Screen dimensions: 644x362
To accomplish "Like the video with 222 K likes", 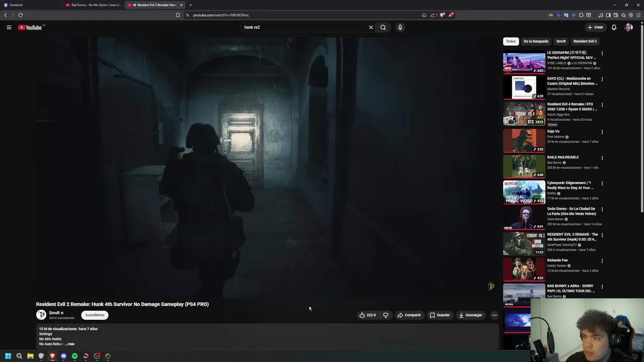I will [x=367, y=315].
